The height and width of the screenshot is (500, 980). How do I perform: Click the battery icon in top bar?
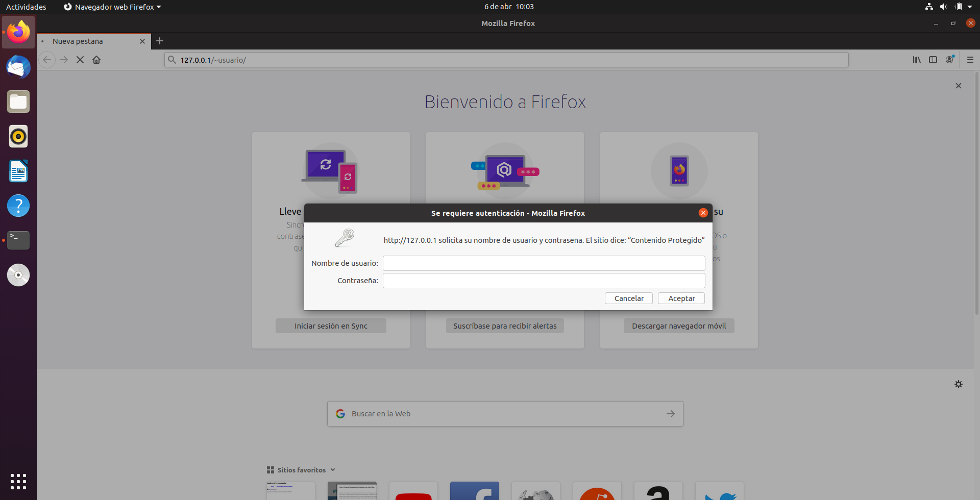click(959, 7)
